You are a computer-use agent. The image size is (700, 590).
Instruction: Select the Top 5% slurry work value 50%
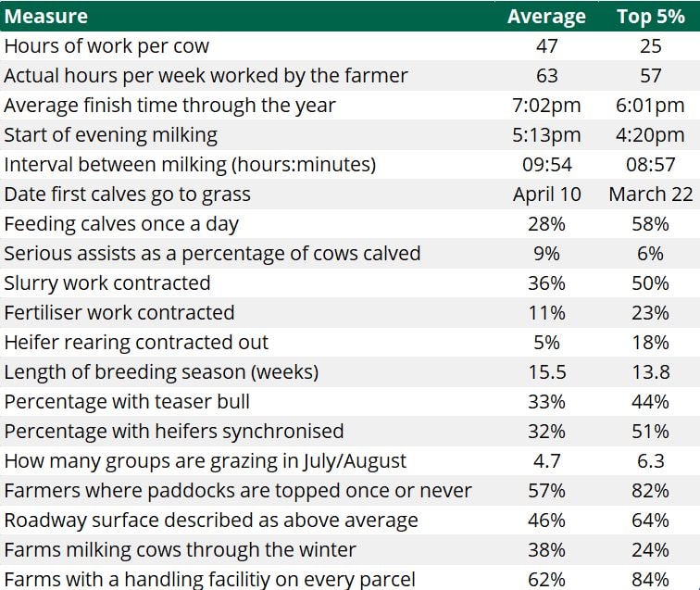(x=650, y=282)
